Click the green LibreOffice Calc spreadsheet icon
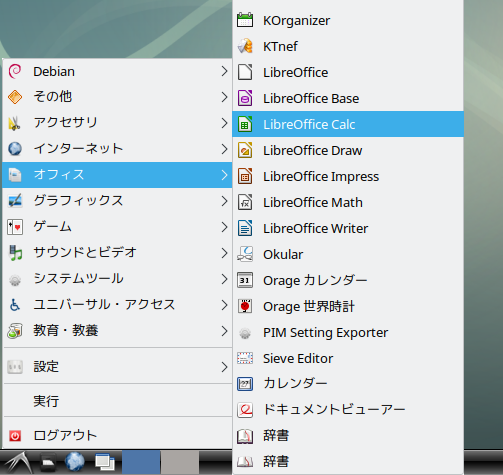The height and width of the screenshot is (475, 503). click(x=245, y=124)
